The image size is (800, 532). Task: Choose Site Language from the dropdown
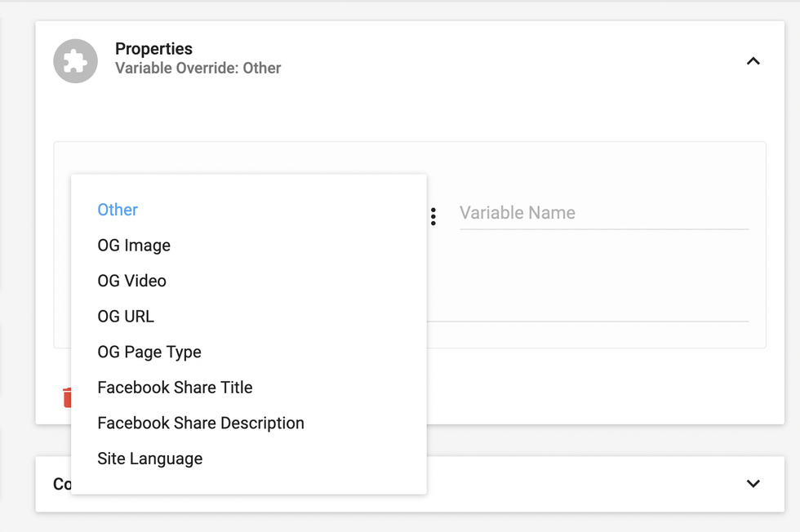click(150, 459)
